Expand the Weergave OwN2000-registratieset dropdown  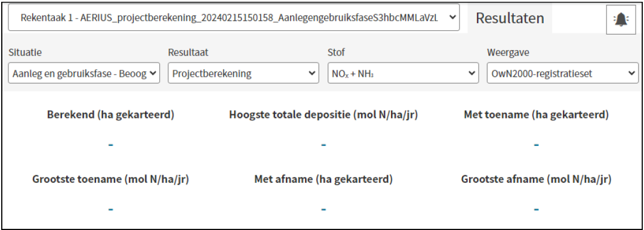tap(563, 73)
